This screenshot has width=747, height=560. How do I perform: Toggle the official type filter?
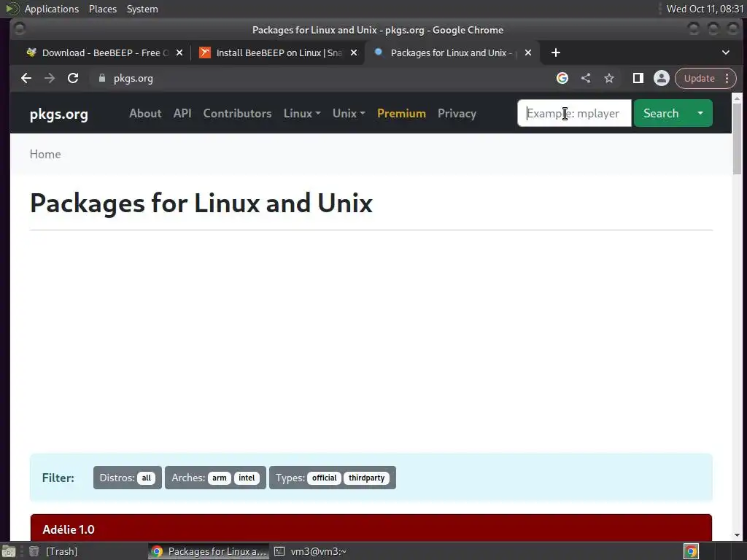pyautogui.click(x=325, y=478)
